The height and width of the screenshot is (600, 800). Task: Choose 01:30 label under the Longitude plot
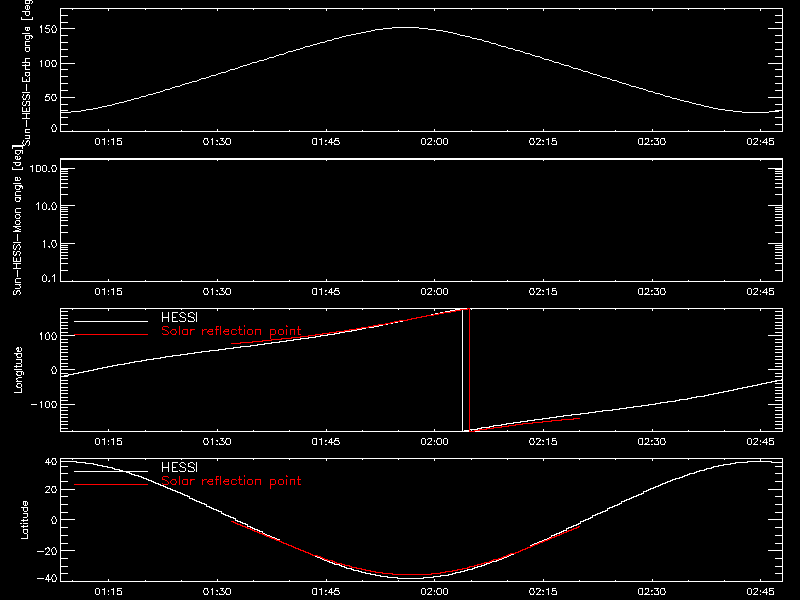pos(217,442)
